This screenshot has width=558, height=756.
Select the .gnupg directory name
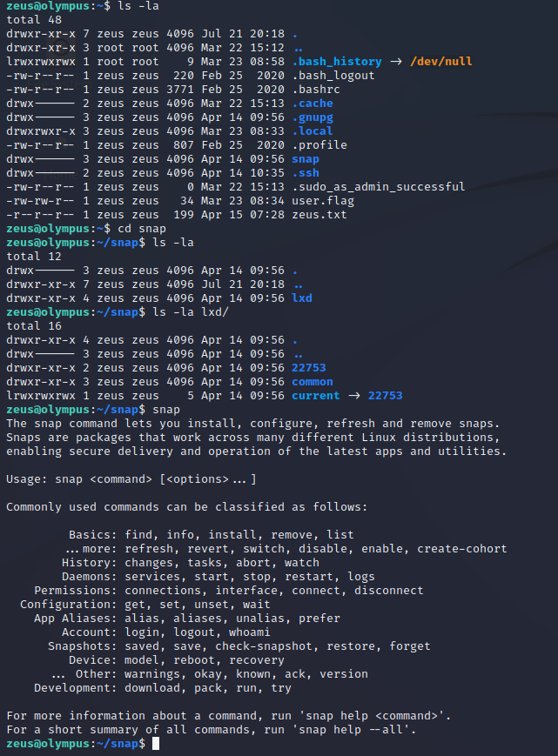313,117
